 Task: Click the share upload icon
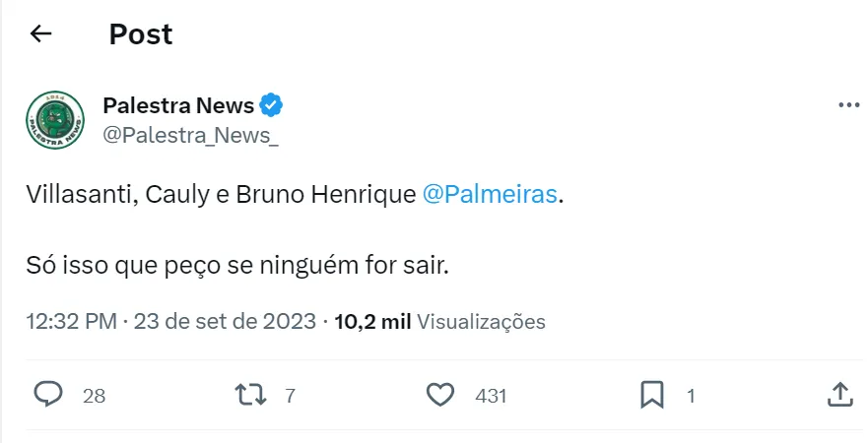(838, 395)
